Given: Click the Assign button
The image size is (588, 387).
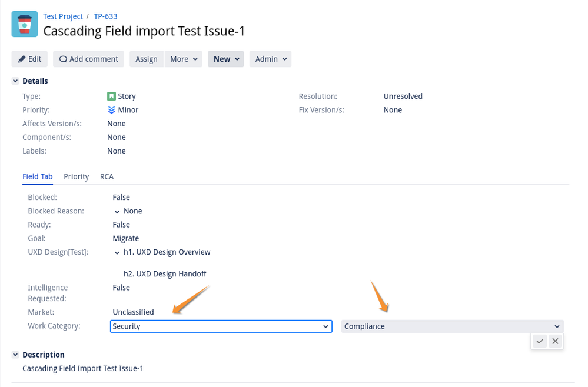Looking at the screenshot, I should (x=147, y=59).
